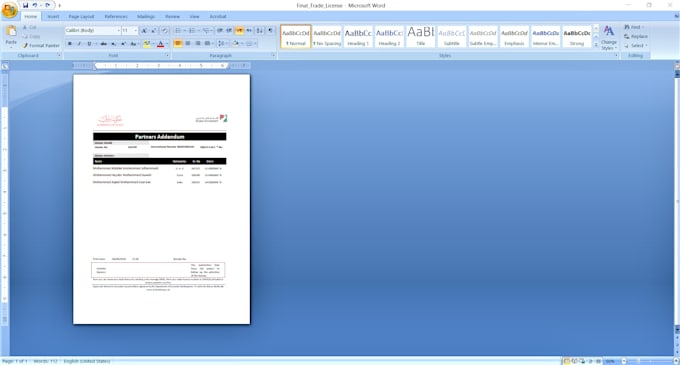
Task: Apply red font color
Action: coord(160,44)
